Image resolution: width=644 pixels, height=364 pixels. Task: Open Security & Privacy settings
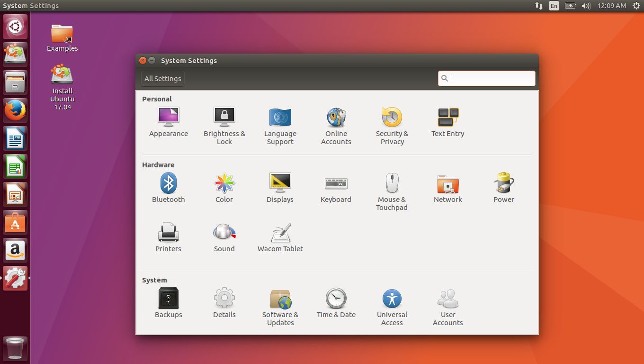(392, 126)
